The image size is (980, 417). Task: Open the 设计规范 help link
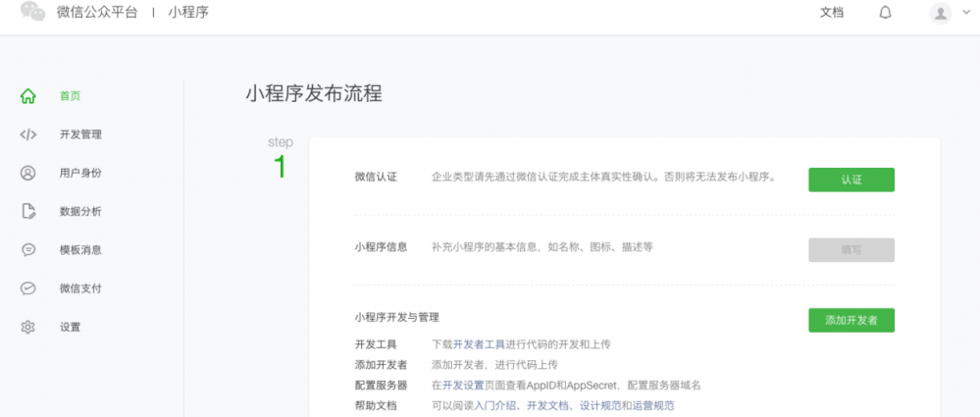600,406
